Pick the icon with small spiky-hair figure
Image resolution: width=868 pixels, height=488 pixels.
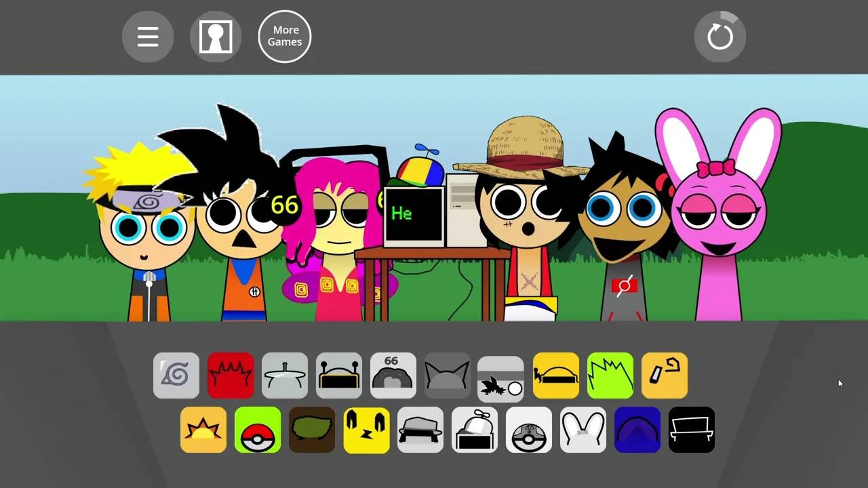501,380
